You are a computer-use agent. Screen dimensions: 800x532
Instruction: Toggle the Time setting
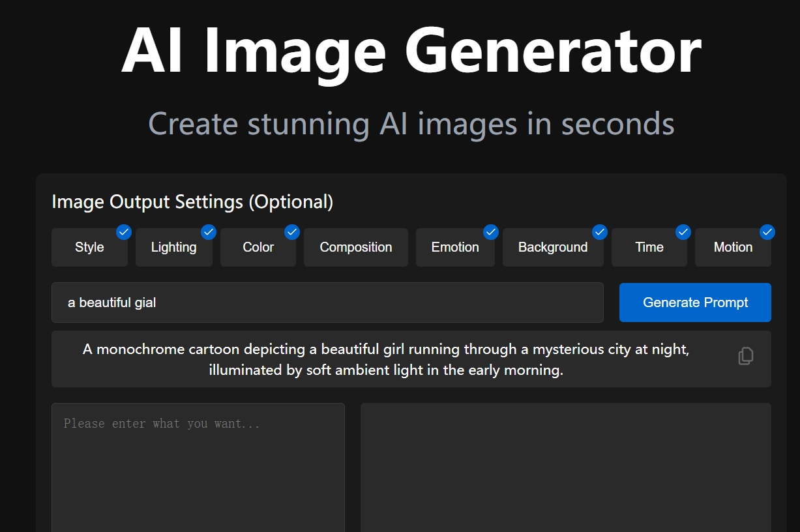pyautogui.click(x=649, y=247)
